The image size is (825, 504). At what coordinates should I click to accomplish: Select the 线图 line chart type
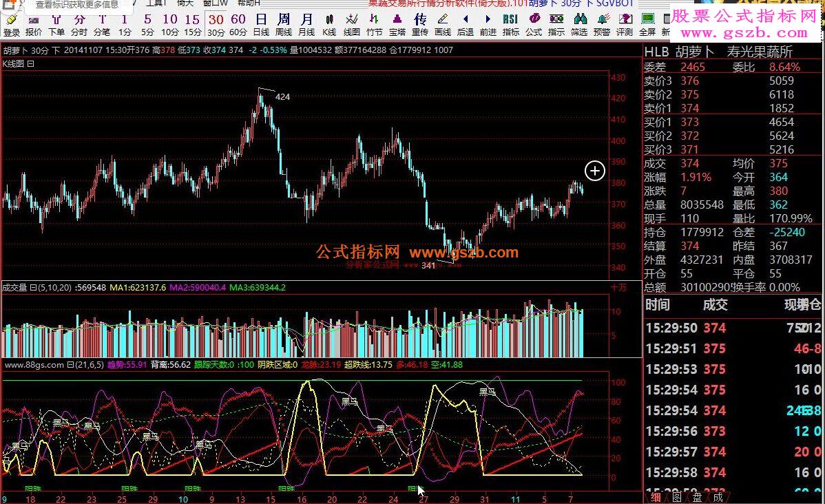point(351,25)
